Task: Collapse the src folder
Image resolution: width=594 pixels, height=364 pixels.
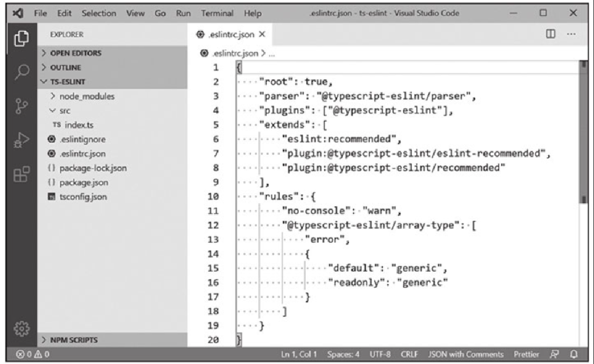Action: [53, 110]
